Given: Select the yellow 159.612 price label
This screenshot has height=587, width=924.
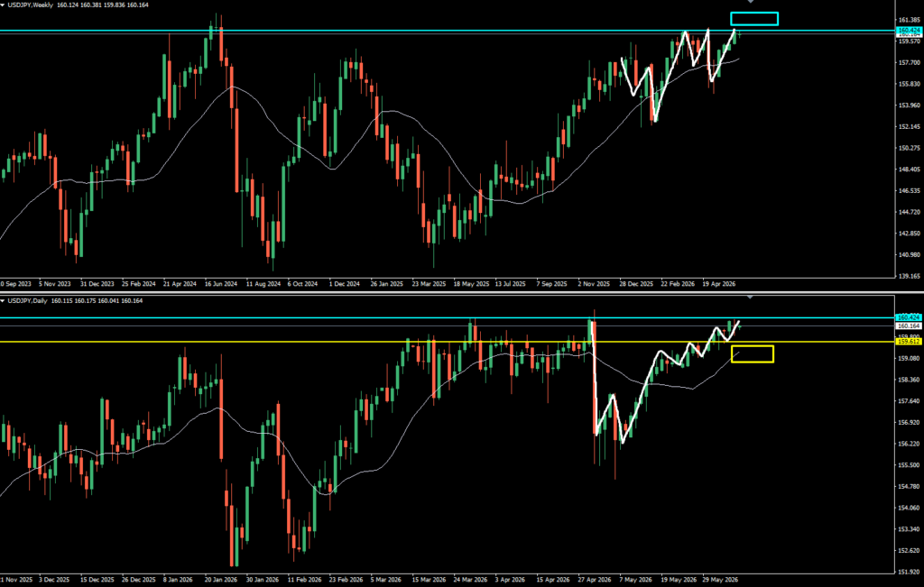Looking at the screenshot, I should 909,342.
